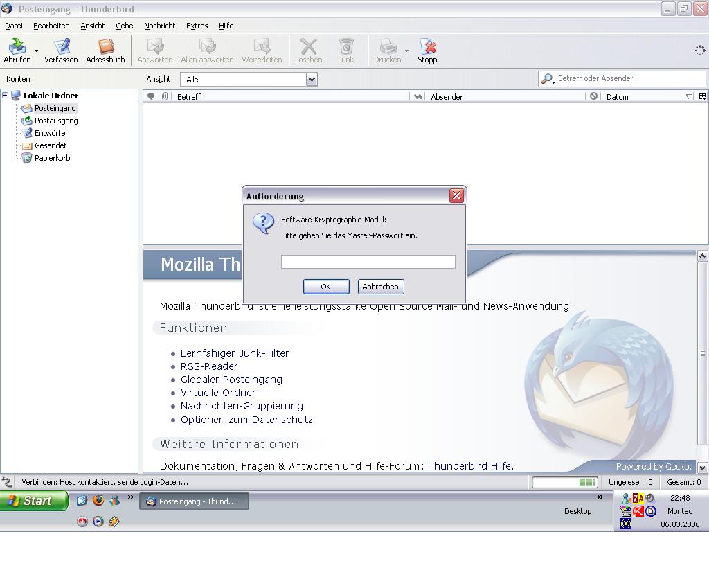
Task: Select the Posteingang folder
Action: click(x=55, y=108)
